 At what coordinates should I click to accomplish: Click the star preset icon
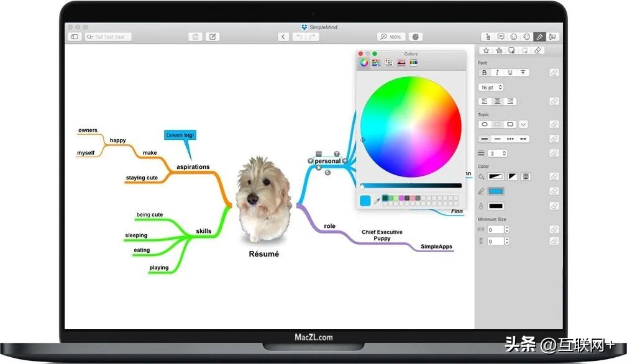[x=486, y=50]
